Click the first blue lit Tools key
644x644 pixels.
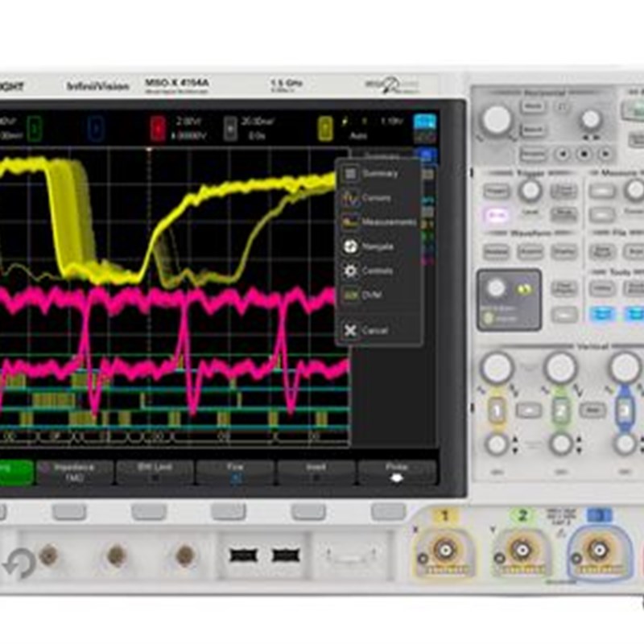click(602, 315)
